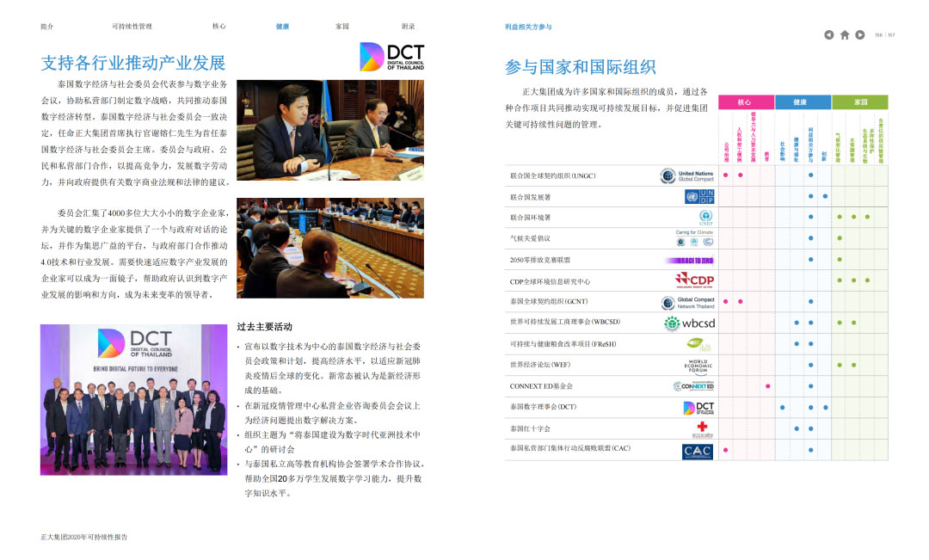Screen dimensions: 929x560
Task: Click the top photo of two men seated
Action: pyautogui.click(x=329, y=131)
